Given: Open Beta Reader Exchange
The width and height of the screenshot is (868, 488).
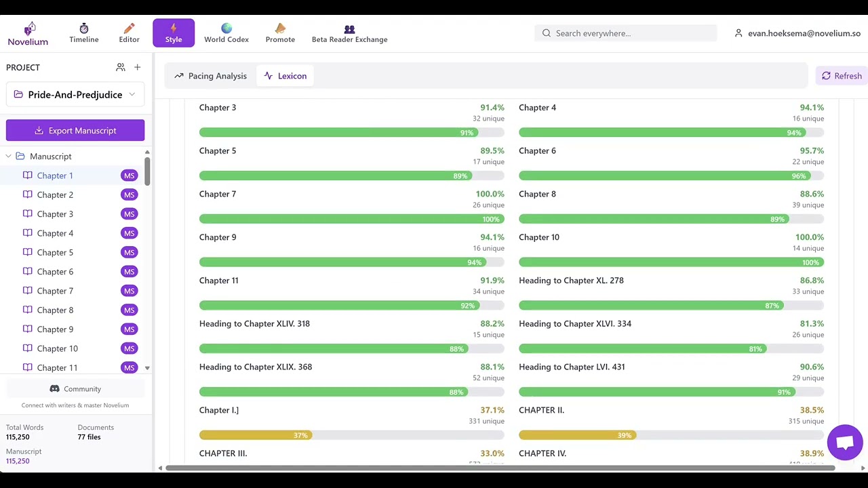Looking at the screenshot, I should [x=349, y=33].
